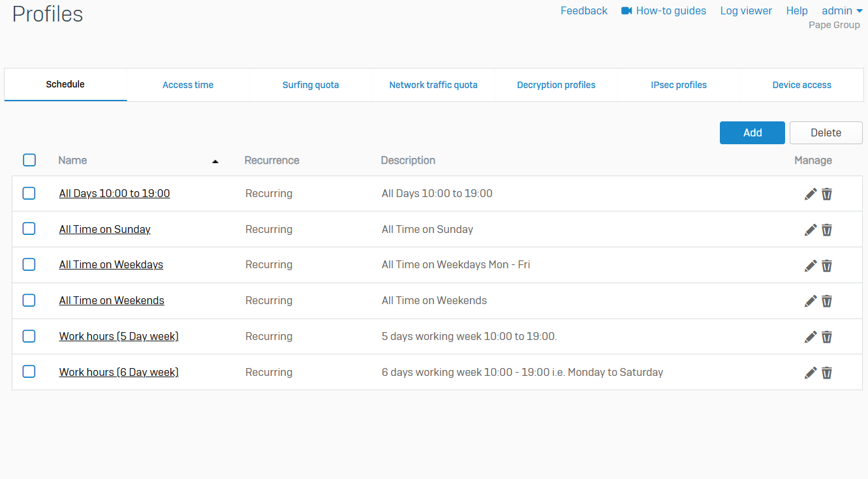
Task: Switch to the Access time tab
Action: tap(188, 85)
